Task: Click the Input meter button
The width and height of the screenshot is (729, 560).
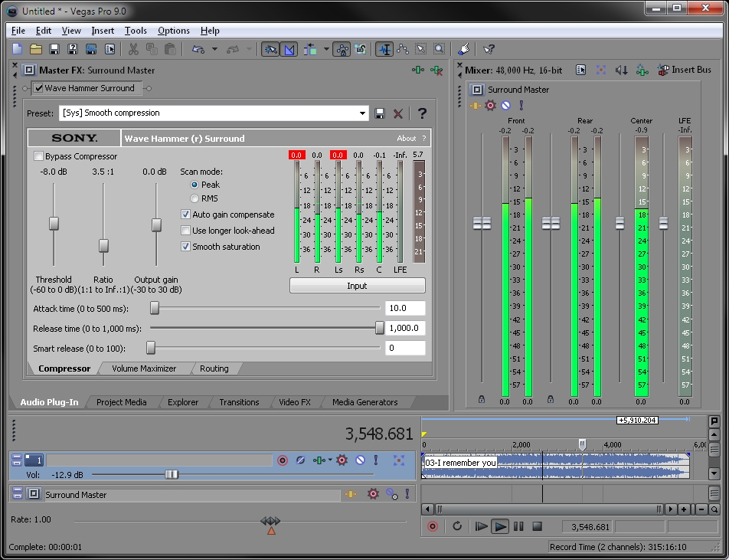Action: (x=357, y=286)
